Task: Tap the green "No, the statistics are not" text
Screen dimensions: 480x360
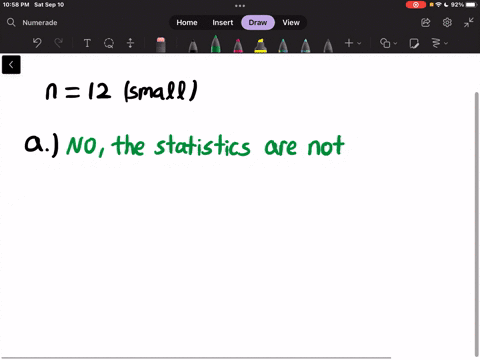Action: 205,145
